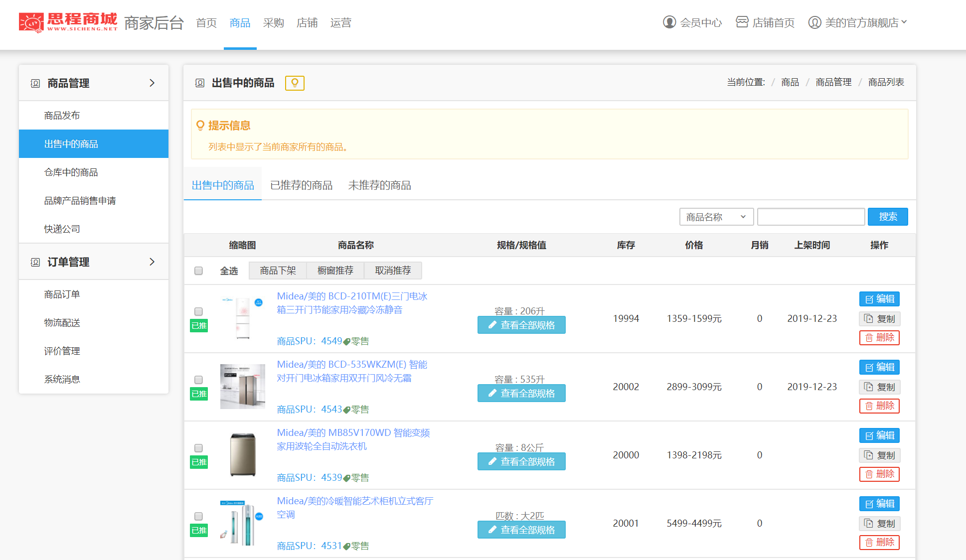Click the 思程商城 logo
The height and width of the screenshot is (560, 966).
[68, 22]
